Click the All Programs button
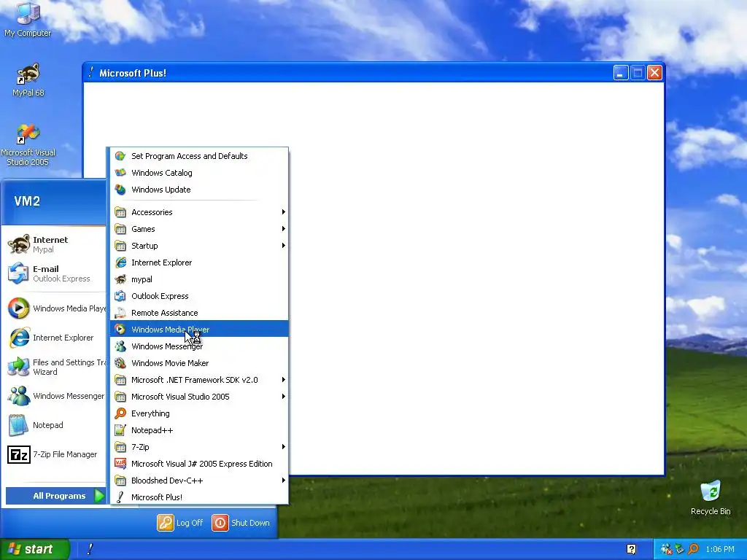Image resolution: width=747 pixels, height=560 pixels. click(x=55, y=496)
